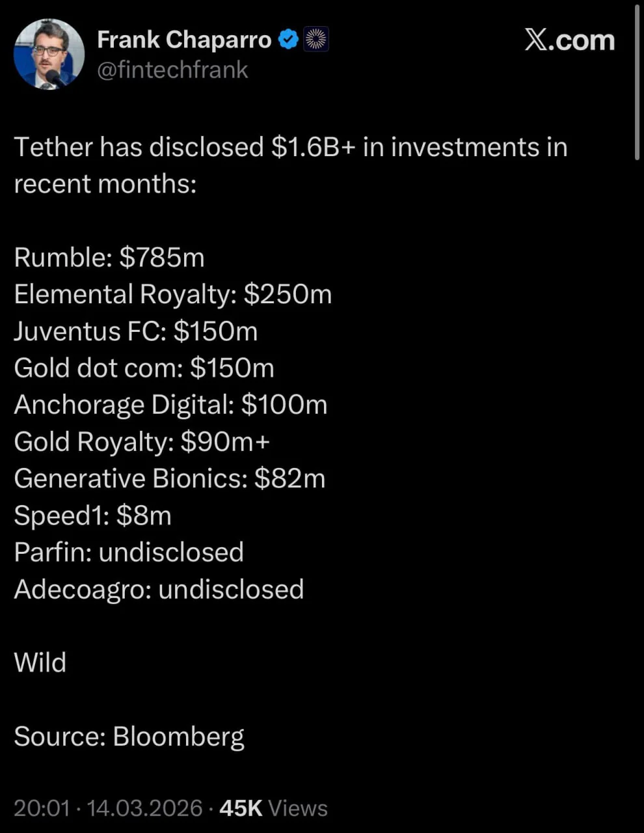Click the "Gold dot com: $150m" line
The image size is (644, 833).
(x=144, y=368)
